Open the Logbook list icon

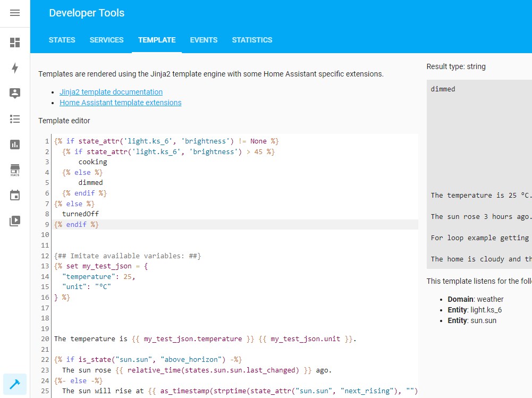14,119
